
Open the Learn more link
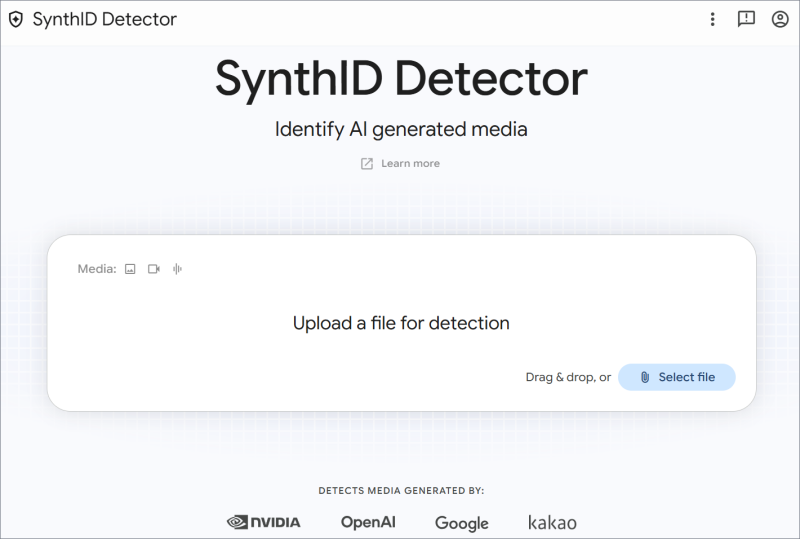(410, 163)
